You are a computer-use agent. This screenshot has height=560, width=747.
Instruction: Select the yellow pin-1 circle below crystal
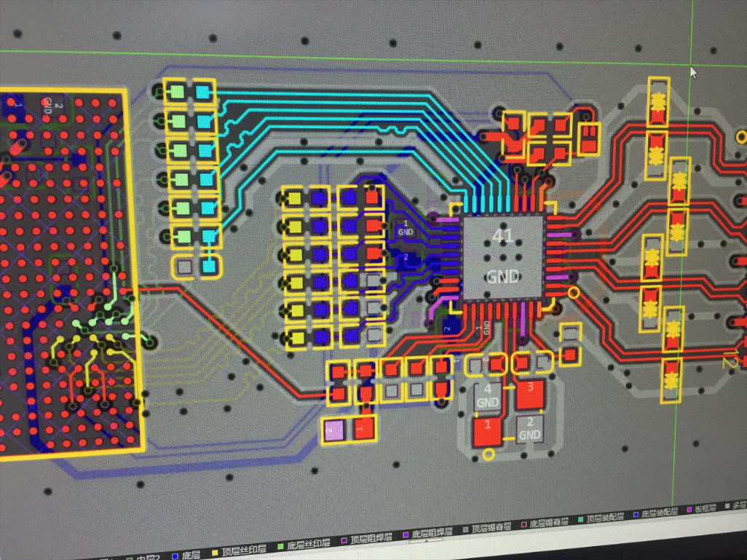click(x=489, y=454)
